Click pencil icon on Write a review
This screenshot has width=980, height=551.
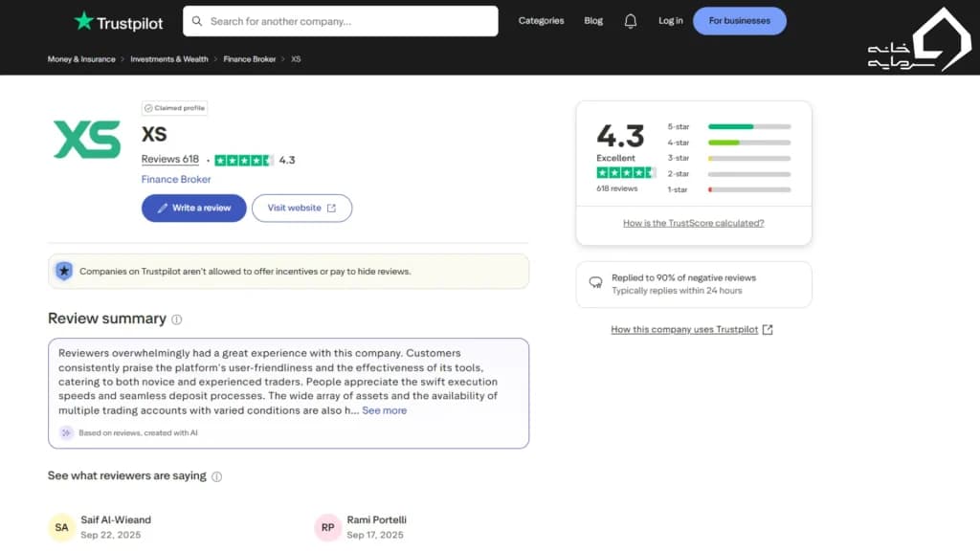pyautogui.click(x=163, y=208)
